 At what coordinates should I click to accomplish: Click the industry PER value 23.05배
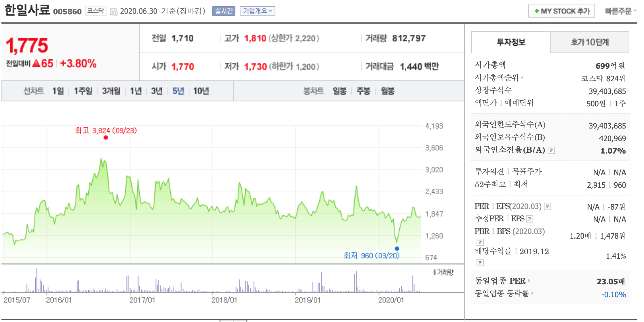(x=611, y=281)
